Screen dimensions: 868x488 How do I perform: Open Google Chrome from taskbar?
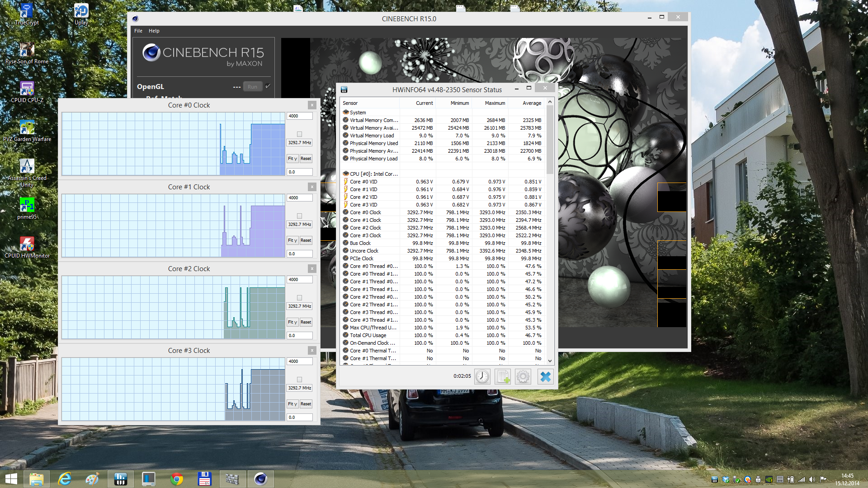pos(177,479)
